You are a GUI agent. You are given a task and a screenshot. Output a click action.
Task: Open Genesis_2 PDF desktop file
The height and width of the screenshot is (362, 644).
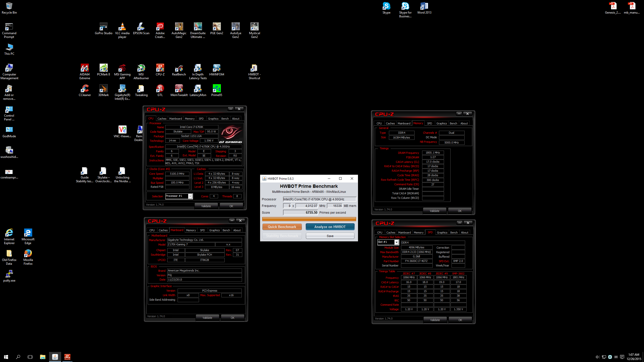(x=613, y=8)
